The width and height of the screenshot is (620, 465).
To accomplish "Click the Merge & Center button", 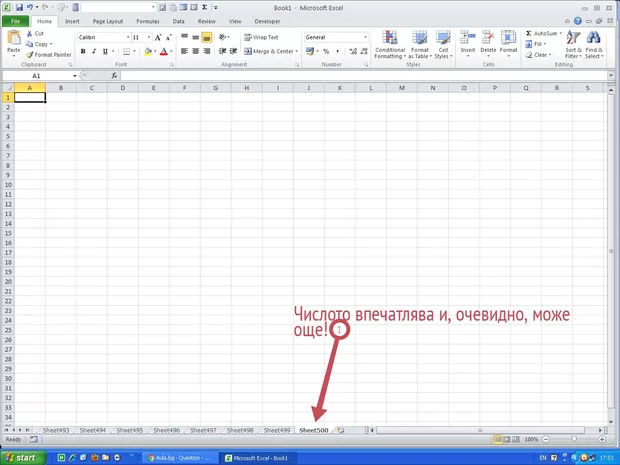I will [269, 51].
